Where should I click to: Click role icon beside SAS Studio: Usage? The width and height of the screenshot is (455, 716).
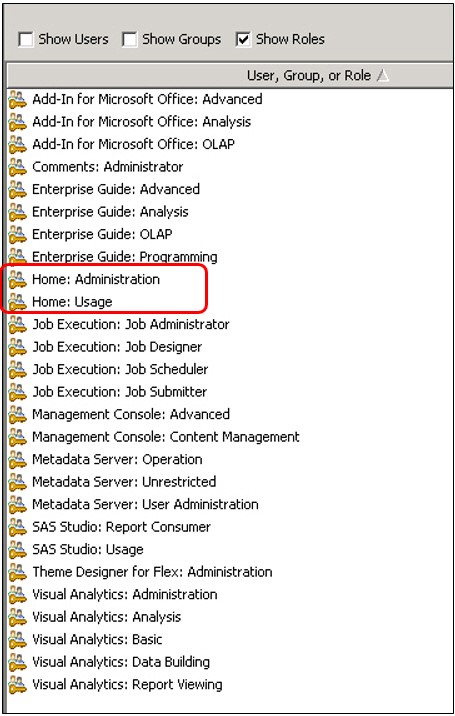pyautogui.click(x=17, y=550)
